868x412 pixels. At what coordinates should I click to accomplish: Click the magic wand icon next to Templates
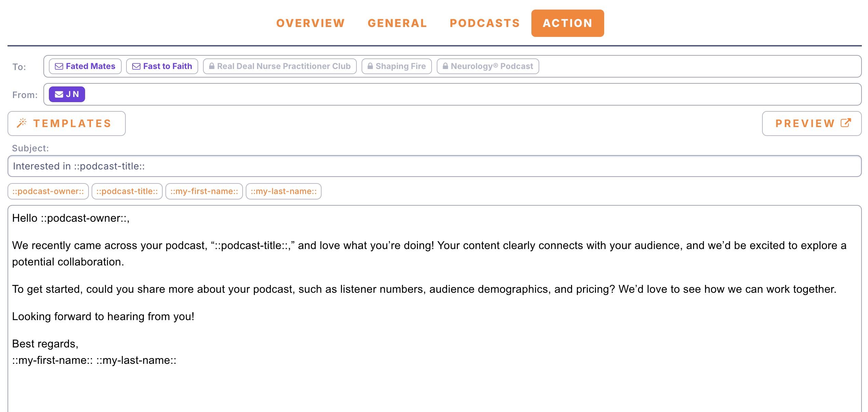click(22, 123)
